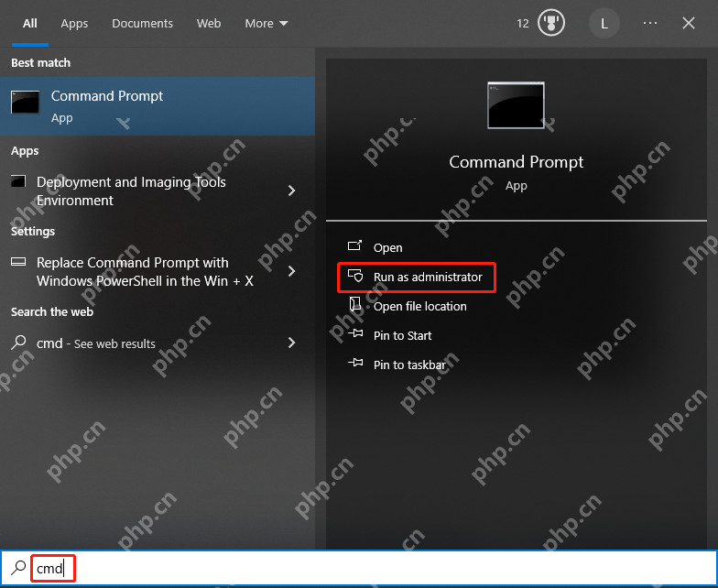Switch to the Apps tab
The image size is (718, 588).
74,24
